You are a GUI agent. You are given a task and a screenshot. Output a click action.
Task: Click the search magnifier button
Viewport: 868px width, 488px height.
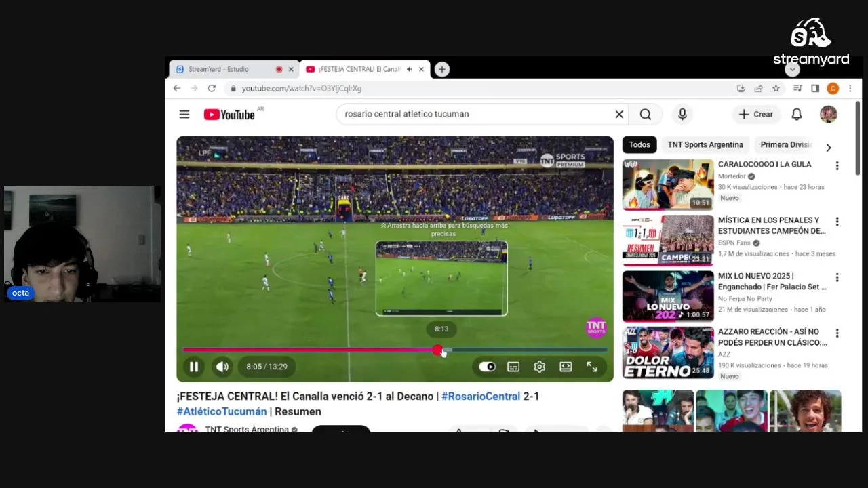[646, 115]
